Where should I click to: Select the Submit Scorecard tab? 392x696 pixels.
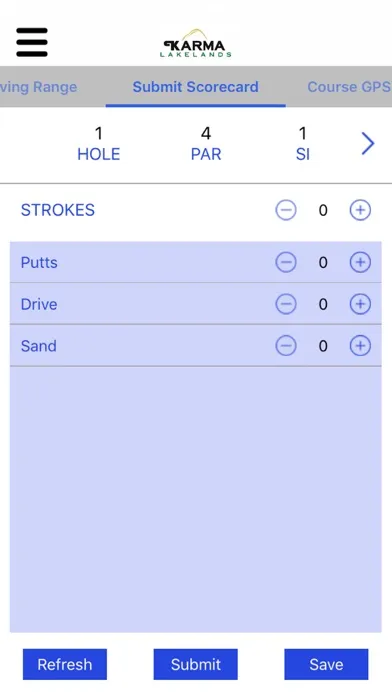(195, 87)
